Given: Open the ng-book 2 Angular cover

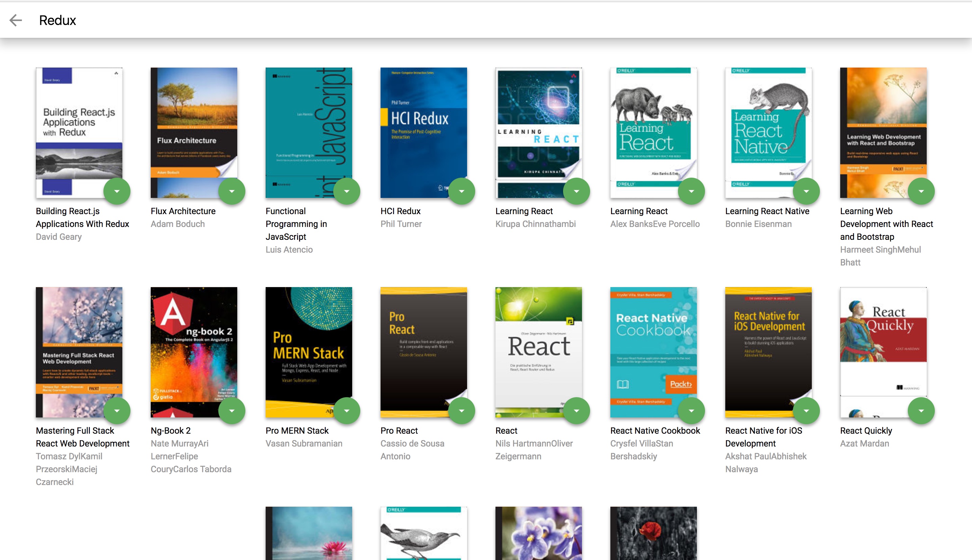Looking at the screenshot, I should (194, 352).
